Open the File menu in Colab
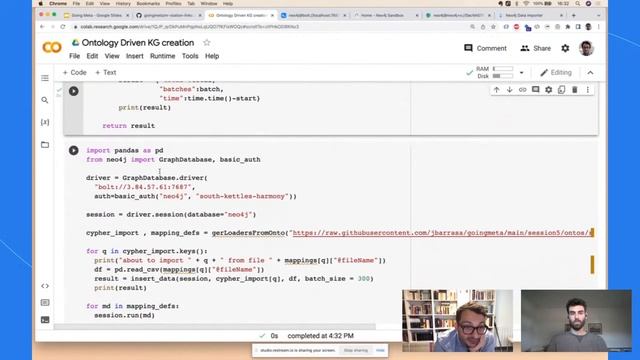The image size is (640, 360). (74, 56)
